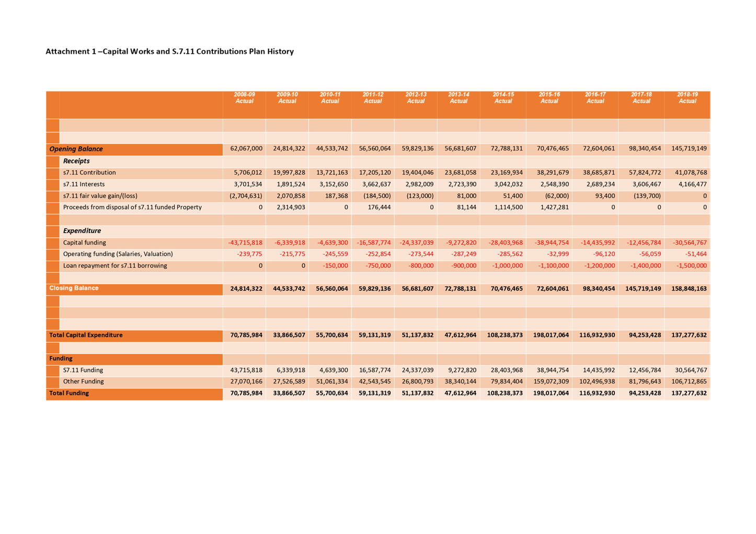
Task: Click the Attachment 1 Capital Works title
Action: click(169, 51)
